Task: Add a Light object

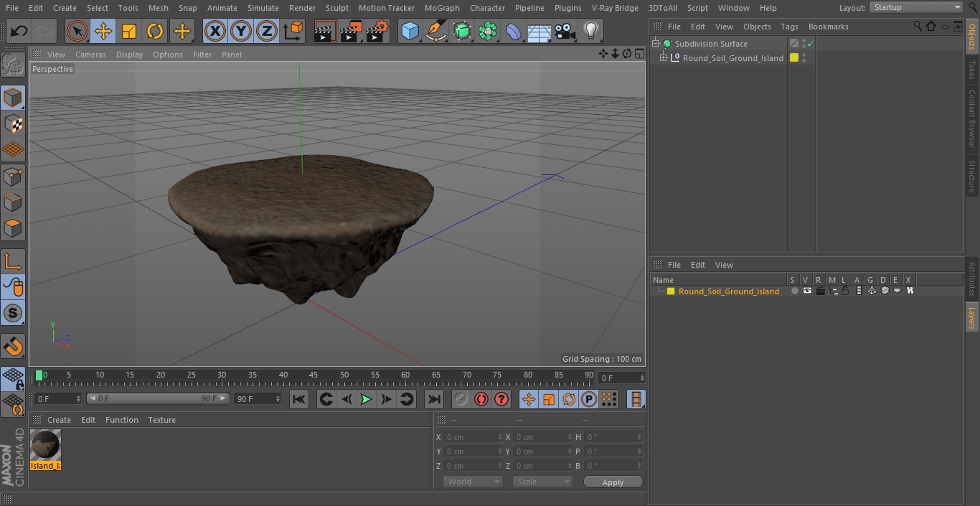Action: point(591,32)
